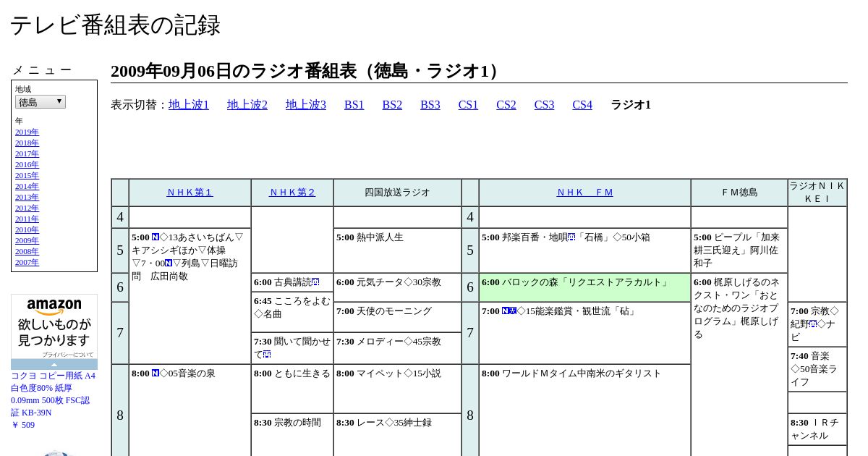868x456 pixels.
Task: Click the ￥509 price link in ad
Action: click(x=23, y=425)
